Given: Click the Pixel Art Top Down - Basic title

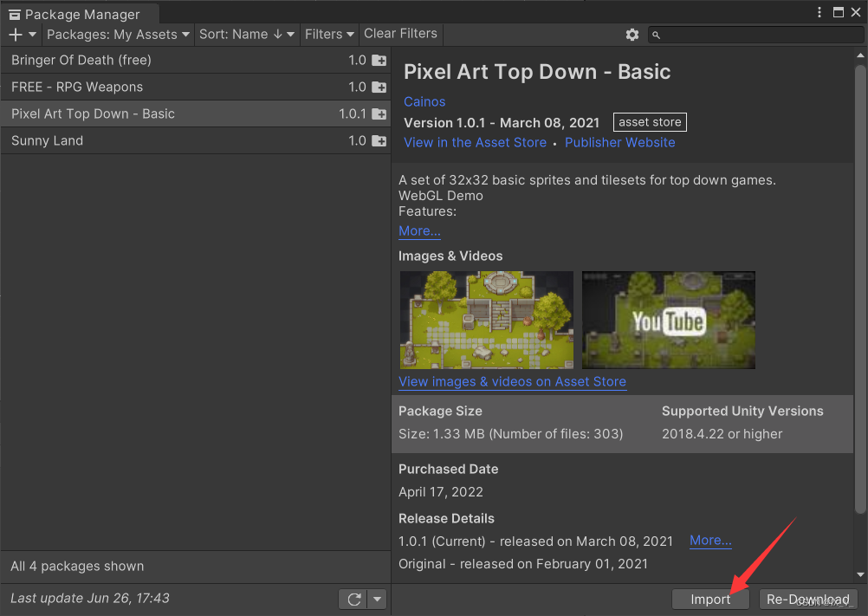Looking at the screenshot, I should [537, 72].
